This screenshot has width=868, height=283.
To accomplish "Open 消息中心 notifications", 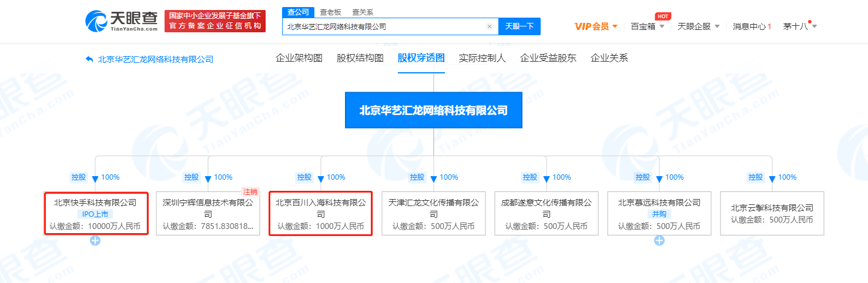I will coord(752,26).
